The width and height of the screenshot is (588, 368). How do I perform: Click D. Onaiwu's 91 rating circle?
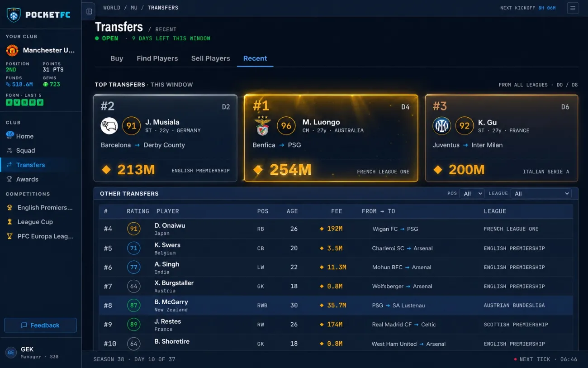(x=133, y=229)
